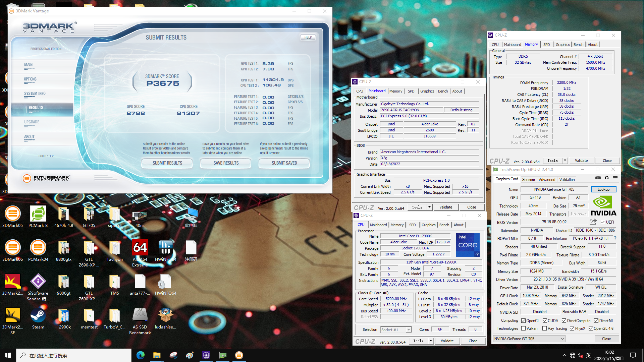Click the taskbar clock showing 16:02
644x362 pixels.
coord(609,355)
